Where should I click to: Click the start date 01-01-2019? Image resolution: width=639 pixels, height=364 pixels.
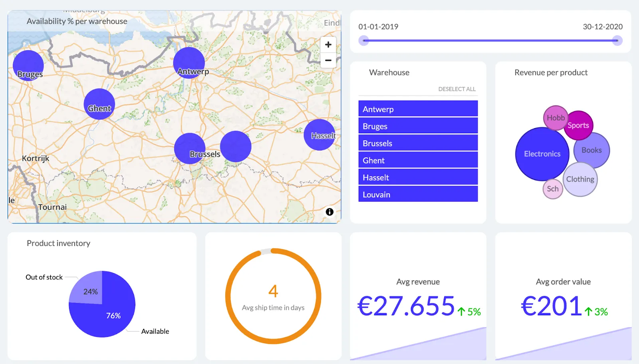click(x=378, y=27)
